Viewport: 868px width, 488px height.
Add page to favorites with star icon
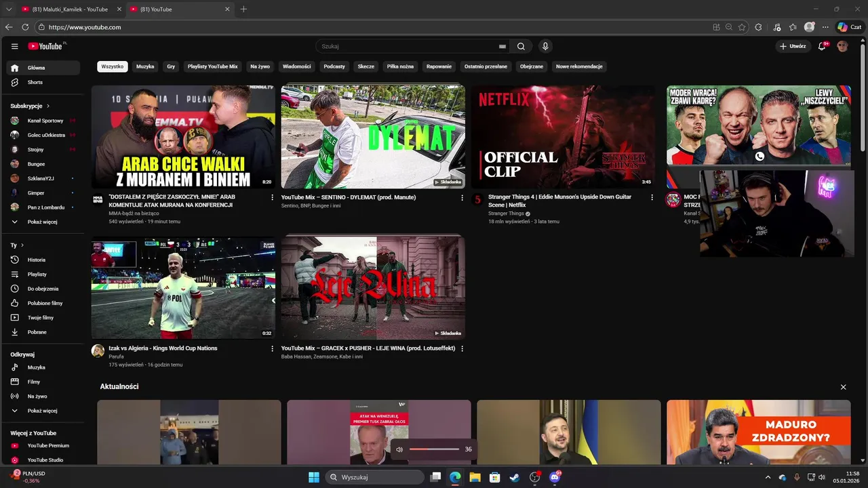coord(742,27)
